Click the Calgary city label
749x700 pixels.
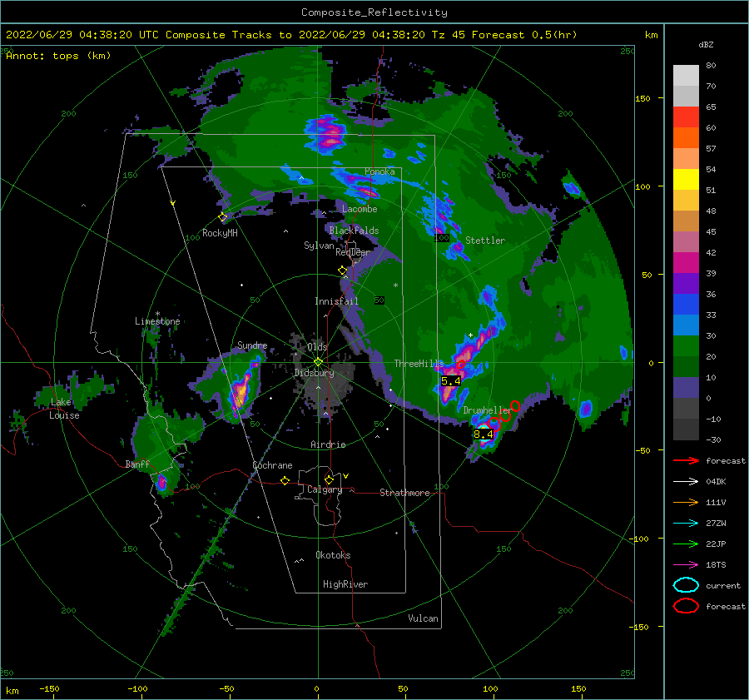pos(325,489)
